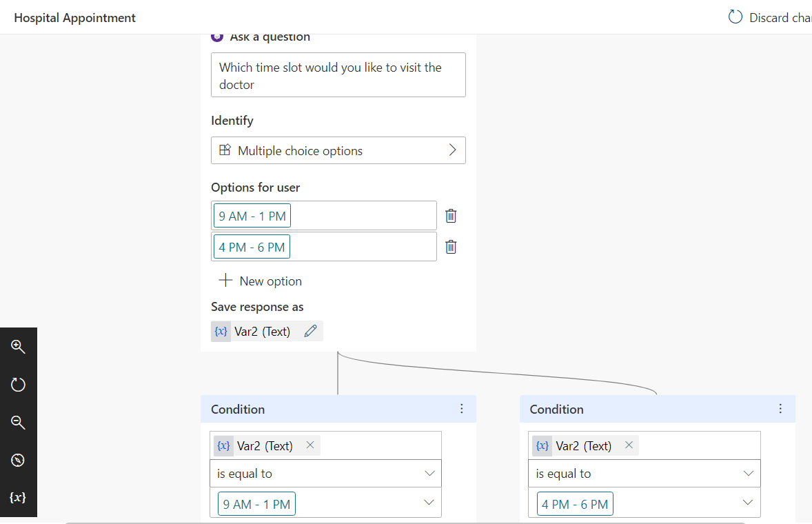Remove Var2 from the right Condition
The image size is (812, 524).
(629, 445)
